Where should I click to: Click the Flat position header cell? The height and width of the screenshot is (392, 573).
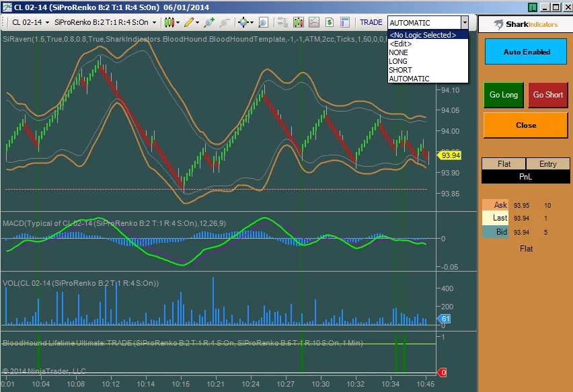click(504, 164)
